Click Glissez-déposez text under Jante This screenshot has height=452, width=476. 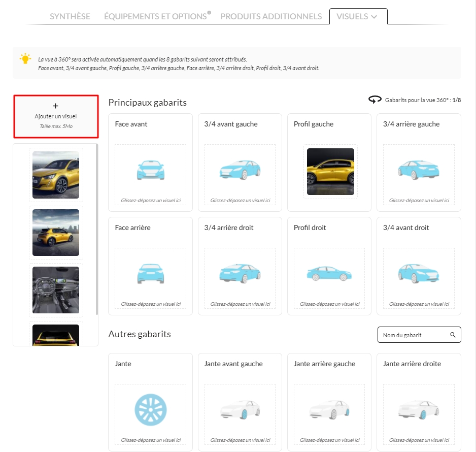point(151,440)
